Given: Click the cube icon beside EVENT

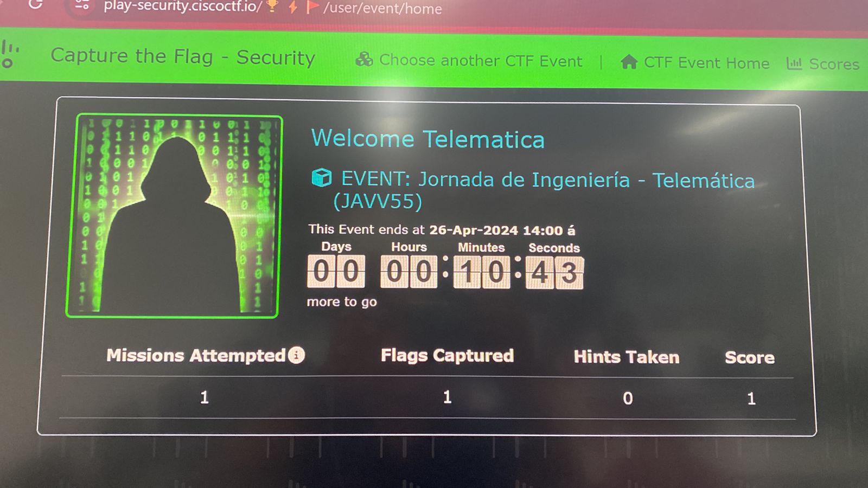Looking at the screenshot, I should pyautogui.click(x=321, y=177).
